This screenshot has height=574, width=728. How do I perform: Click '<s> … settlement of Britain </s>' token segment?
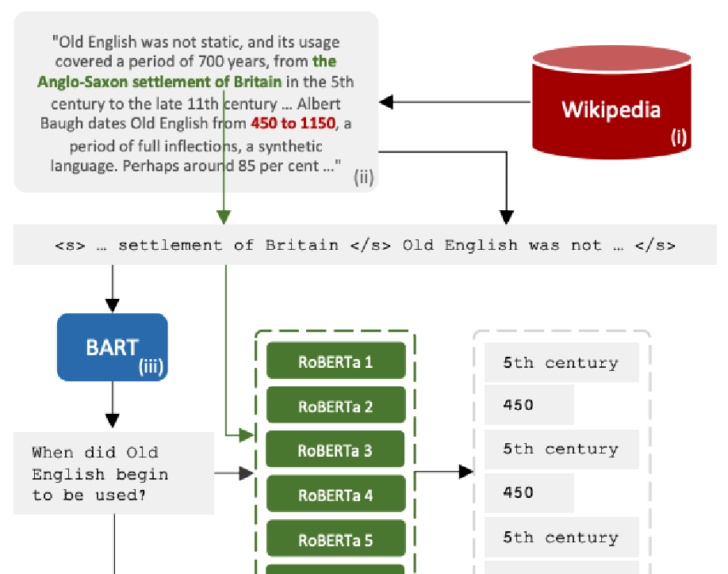coord(223,245)
